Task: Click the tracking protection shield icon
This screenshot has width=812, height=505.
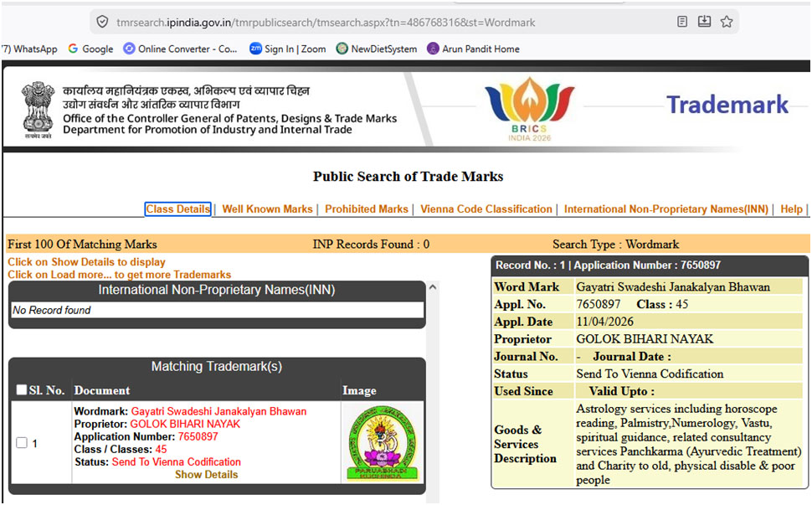Action: point(102,22)
